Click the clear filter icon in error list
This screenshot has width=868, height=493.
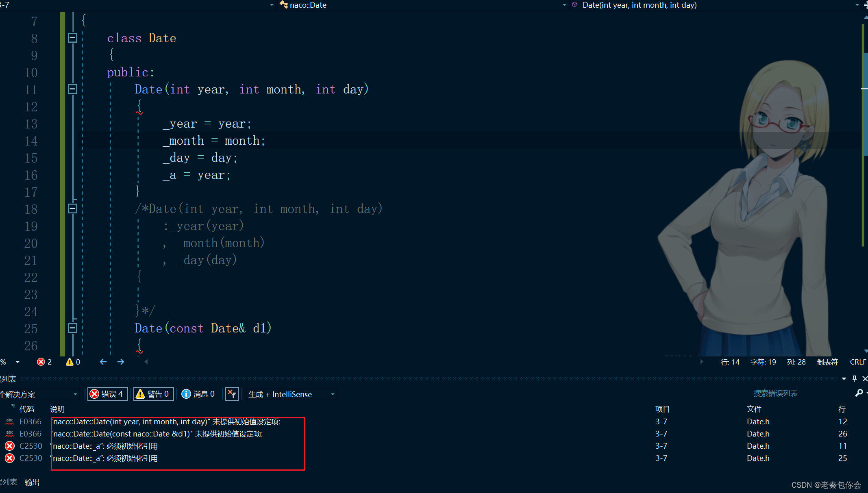tap(232, 394)
